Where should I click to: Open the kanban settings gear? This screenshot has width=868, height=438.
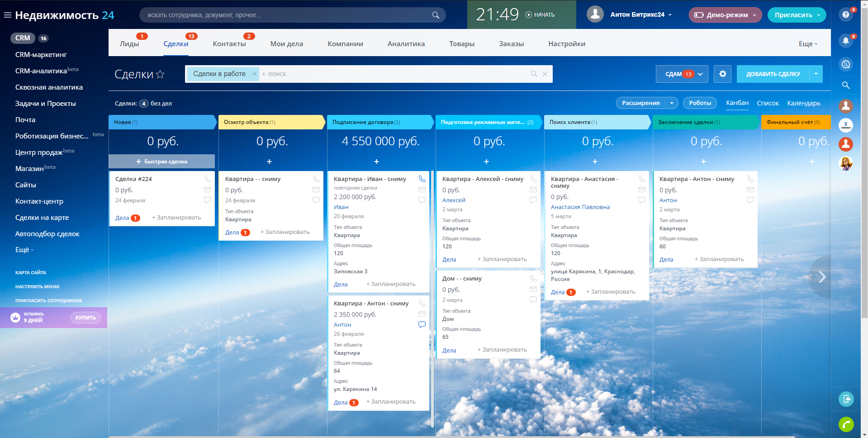click(x=722, y=74)
